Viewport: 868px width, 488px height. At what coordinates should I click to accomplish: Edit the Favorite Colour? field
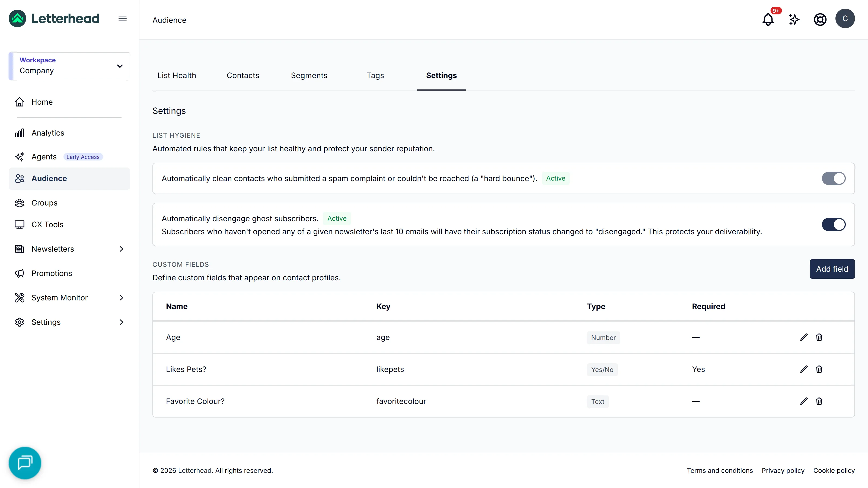(804, 401)
